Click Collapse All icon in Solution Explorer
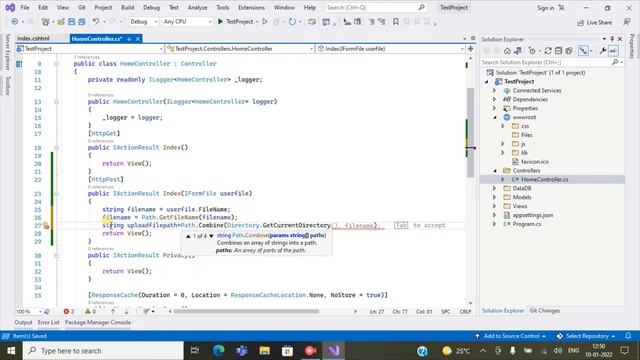The width and height of the screenshot is (640, 360). click(558, 51)
